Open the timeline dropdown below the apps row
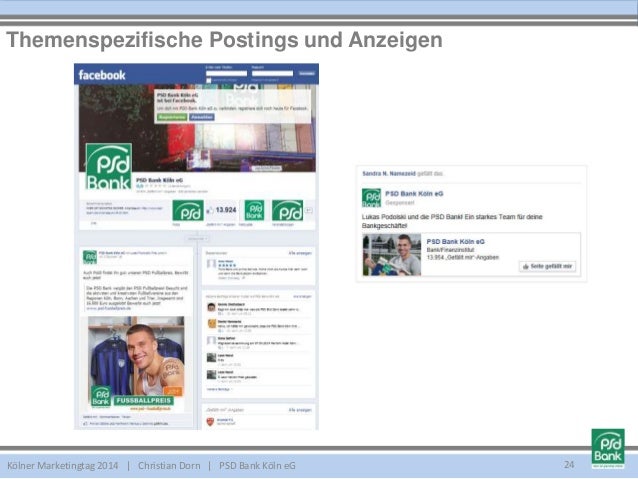The width and height of the screenshot is (638, 479). click(197, 238)
